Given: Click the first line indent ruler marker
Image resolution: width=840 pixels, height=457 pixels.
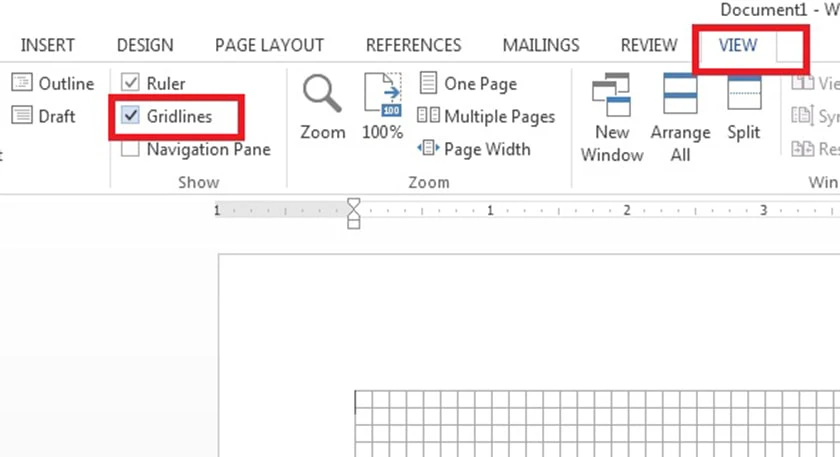Looking at the screenshot, I should 354,203.
